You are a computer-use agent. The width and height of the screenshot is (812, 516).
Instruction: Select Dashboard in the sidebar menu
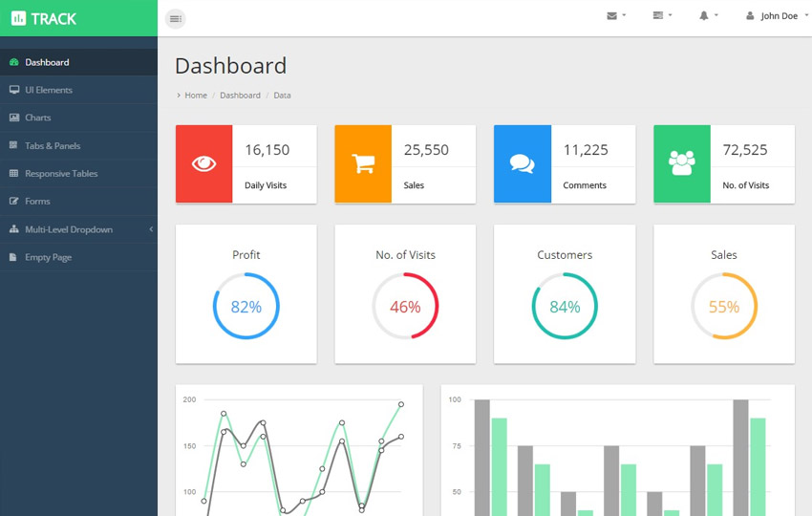[x=78, y=62]
